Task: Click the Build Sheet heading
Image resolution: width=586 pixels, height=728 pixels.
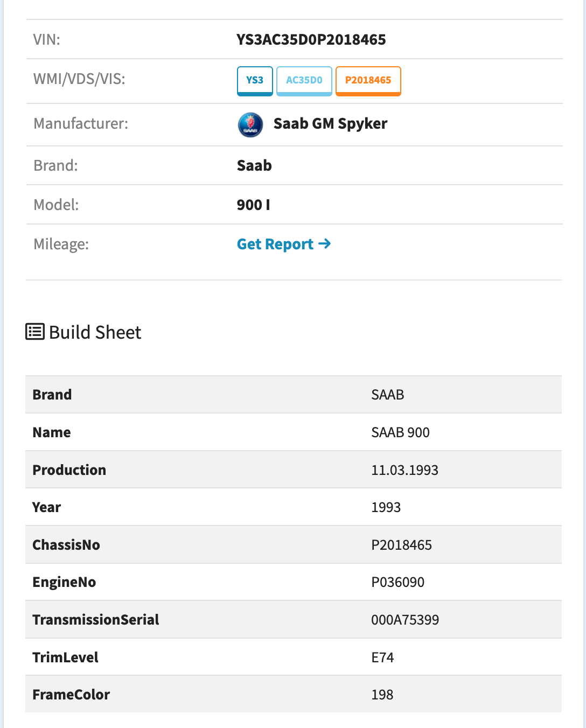Action: tap(95, 332)
